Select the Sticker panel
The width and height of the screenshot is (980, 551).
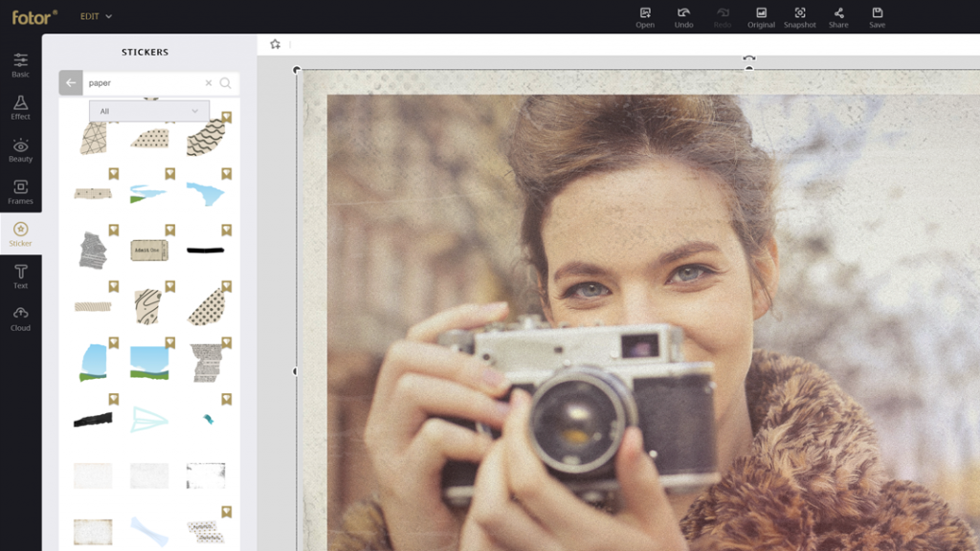click(x=21, y=234)
